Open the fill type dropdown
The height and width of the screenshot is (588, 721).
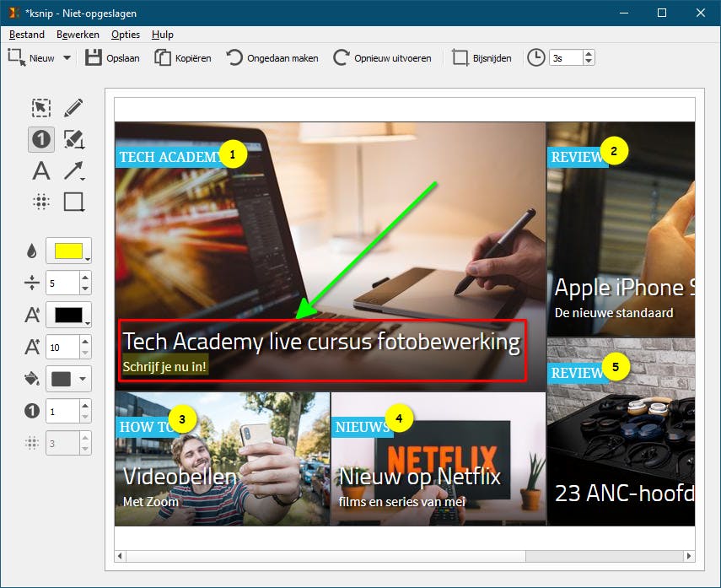pos(68,379)
